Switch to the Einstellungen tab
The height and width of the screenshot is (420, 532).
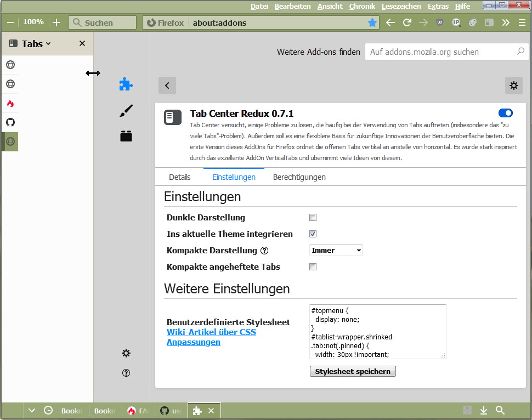(x=234, y=177)
